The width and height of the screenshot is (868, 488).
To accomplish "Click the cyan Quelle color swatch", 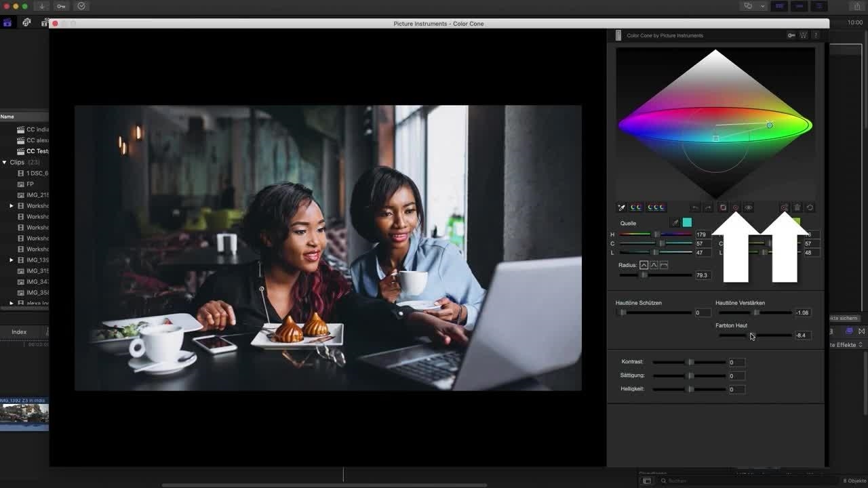I will [x=687, y=222].
